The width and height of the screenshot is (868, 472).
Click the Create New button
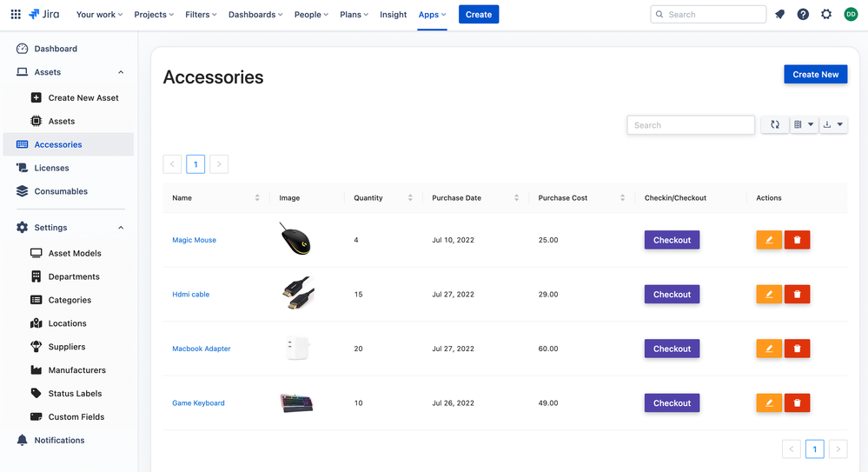tap(815, 74)
